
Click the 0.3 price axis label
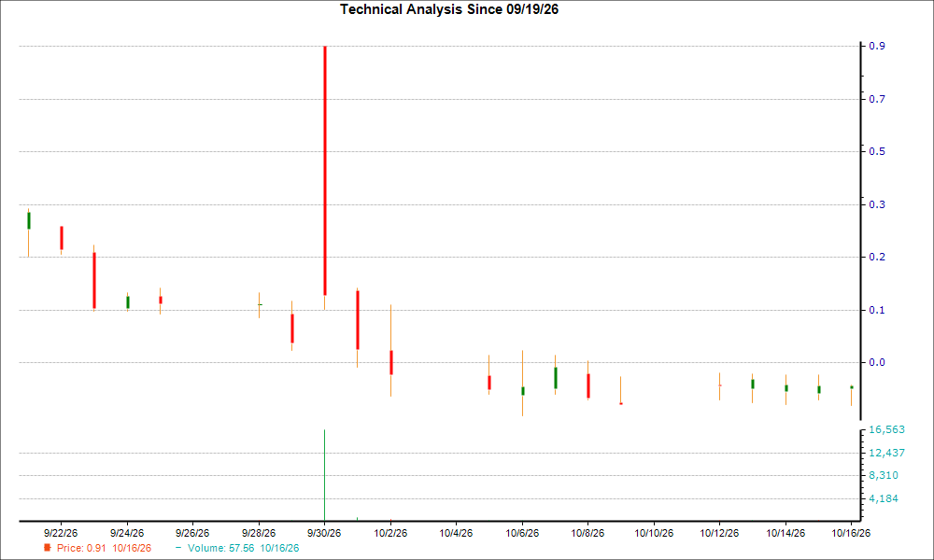click(x=877, y=204)
